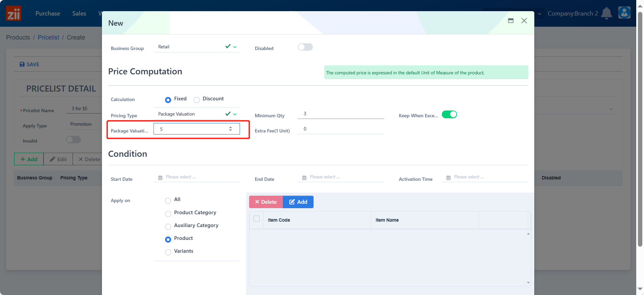Click Business Group column header in background table
The height and width of the screenshot is (295, 644).
click(35, 178)
